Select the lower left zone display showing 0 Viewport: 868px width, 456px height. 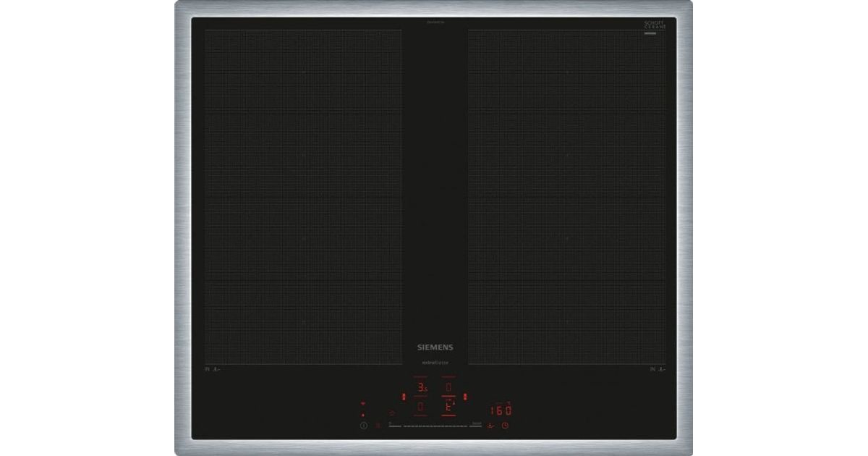pos(420,408)
